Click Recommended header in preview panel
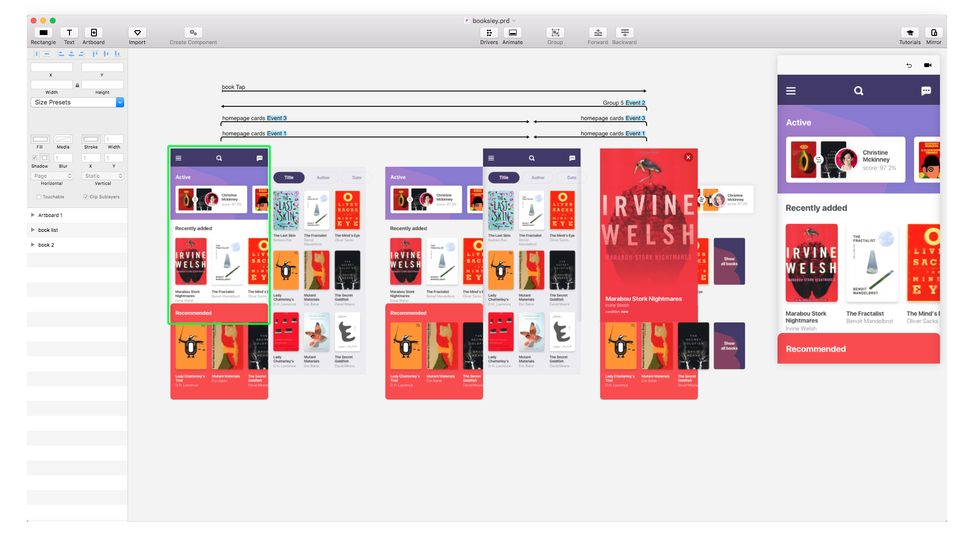The height and width of the screenshot is (560, 974). (x=816, y=349)
